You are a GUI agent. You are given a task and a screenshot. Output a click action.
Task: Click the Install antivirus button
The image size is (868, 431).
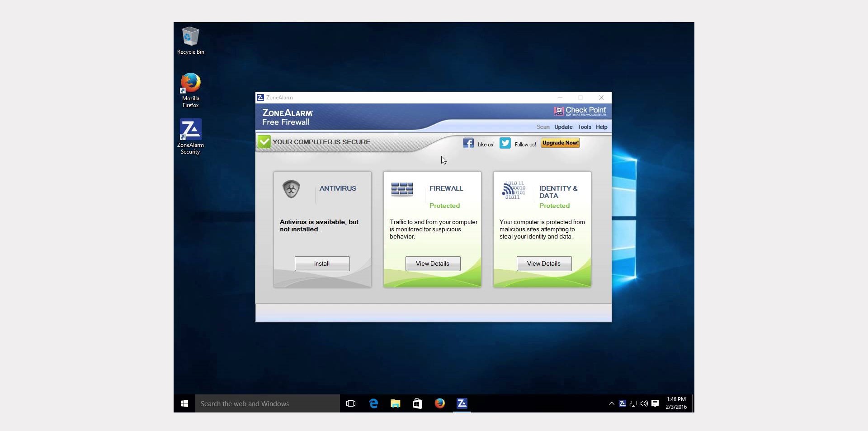[322, 263]
